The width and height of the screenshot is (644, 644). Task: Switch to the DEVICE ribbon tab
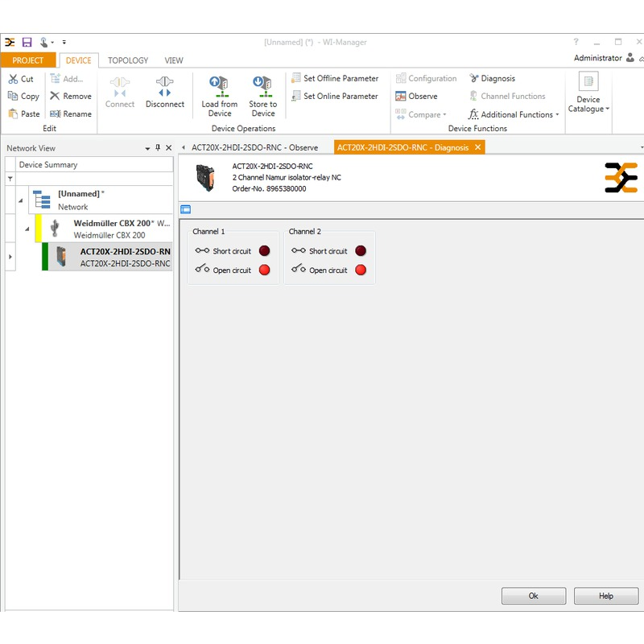pos(78,60)
